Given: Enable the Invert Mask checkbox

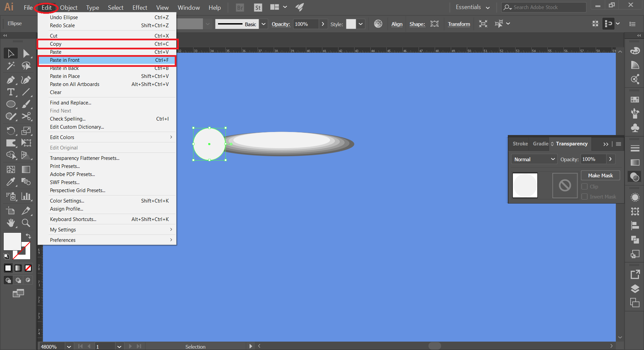Looking at the screenshot, I should tap(585, 196).
